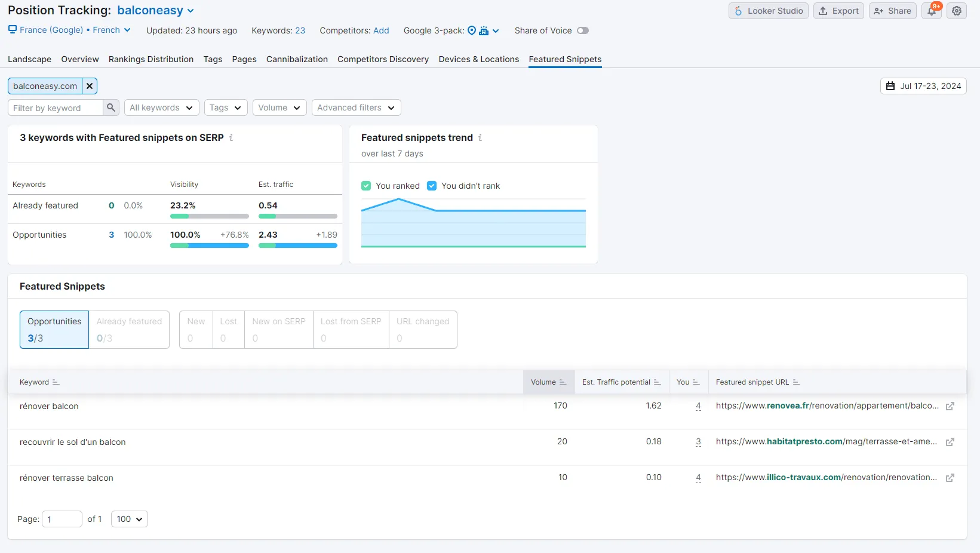The height and width of the screenshot is (553, 980).
Task: Click Looker Studio button
Action: point(769,11)
